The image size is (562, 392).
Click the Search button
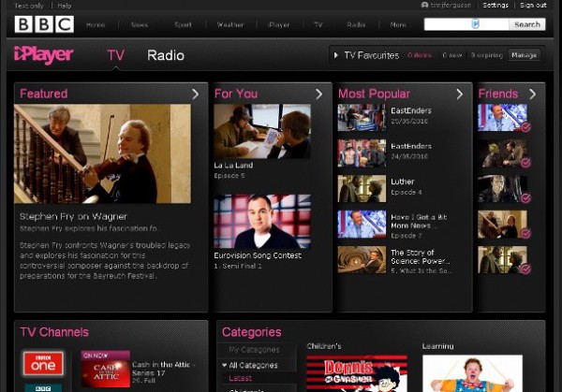tap(526, 24)
